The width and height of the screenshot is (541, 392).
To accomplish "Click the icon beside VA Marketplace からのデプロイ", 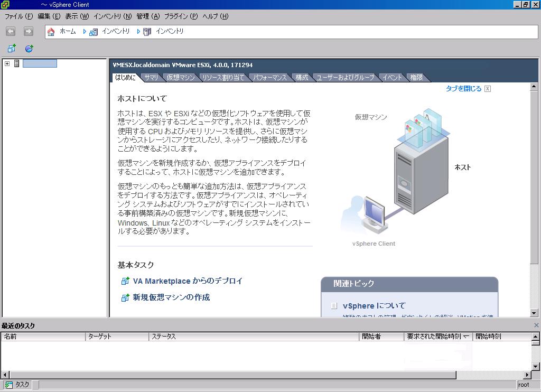I will click(x=125, y=281).
